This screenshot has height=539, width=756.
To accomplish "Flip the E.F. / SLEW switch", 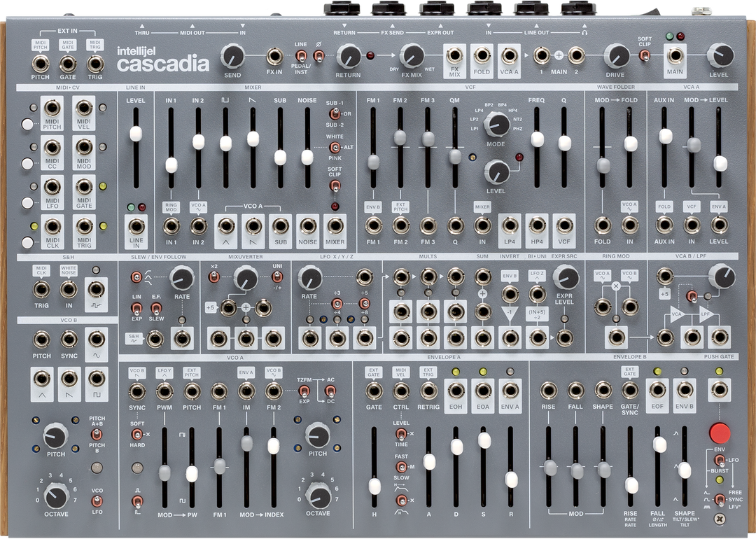I will (155, 307).
